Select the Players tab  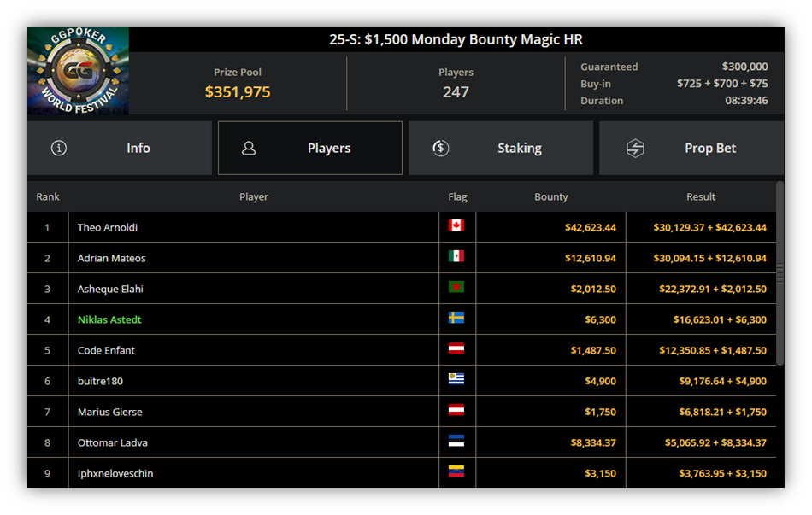tap(310, 148)
